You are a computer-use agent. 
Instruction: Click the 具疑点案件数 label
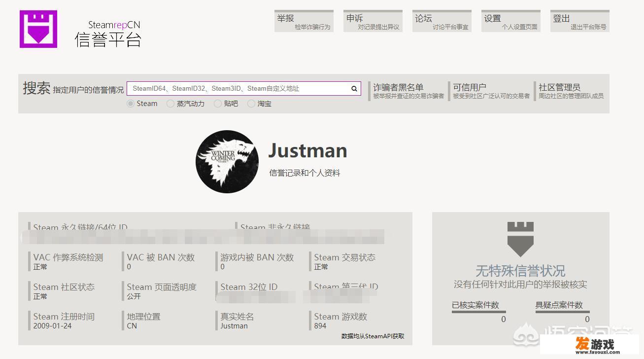(x=559, y=305)
